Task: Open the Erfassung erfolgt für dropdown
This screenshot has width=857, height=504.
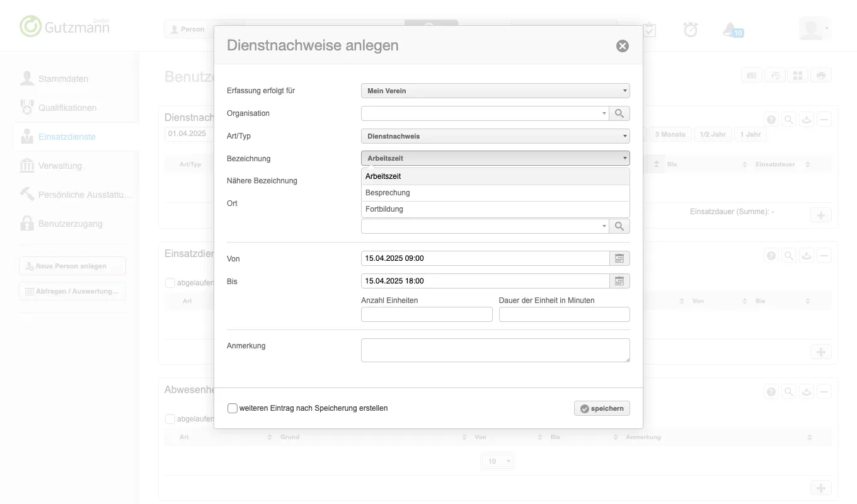Action: pos(495,91)
